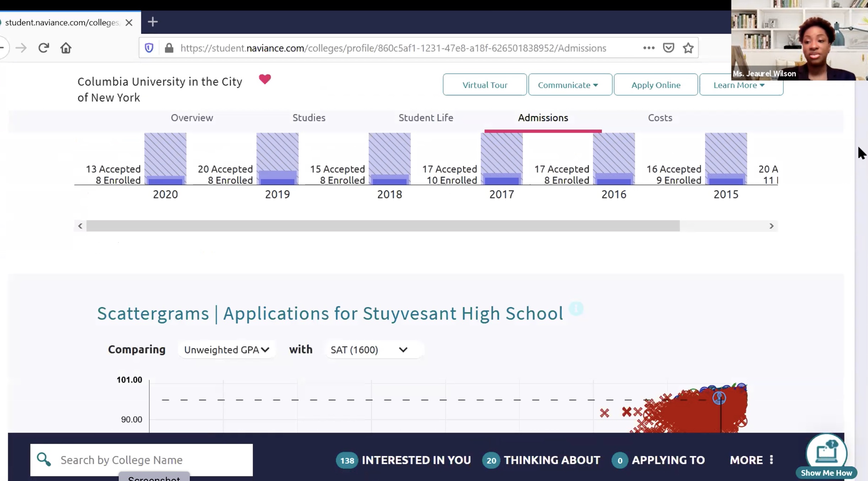Click the Virtual Tour button
Image resolution: width=868 pixels, height=481 pixels.
pos(484,85)
